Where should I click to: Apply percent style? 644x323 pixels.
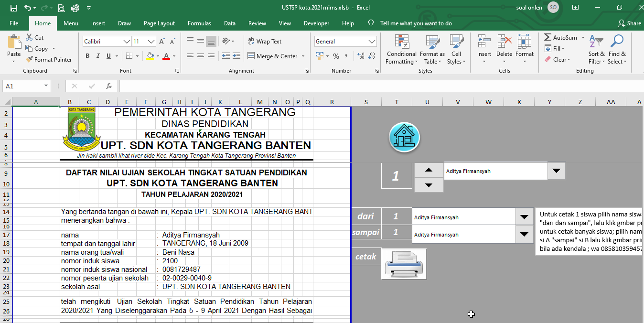tap(336, 56)
